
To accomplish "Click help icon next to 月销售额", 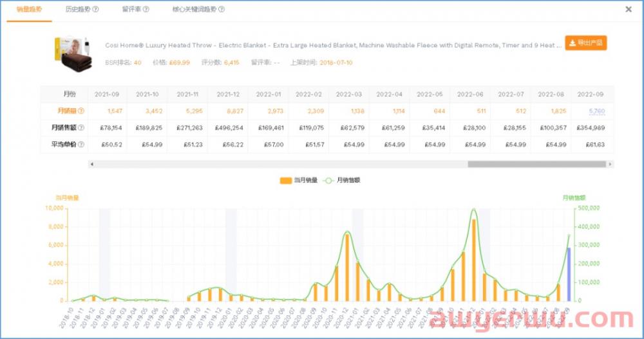I will point(81,127).
